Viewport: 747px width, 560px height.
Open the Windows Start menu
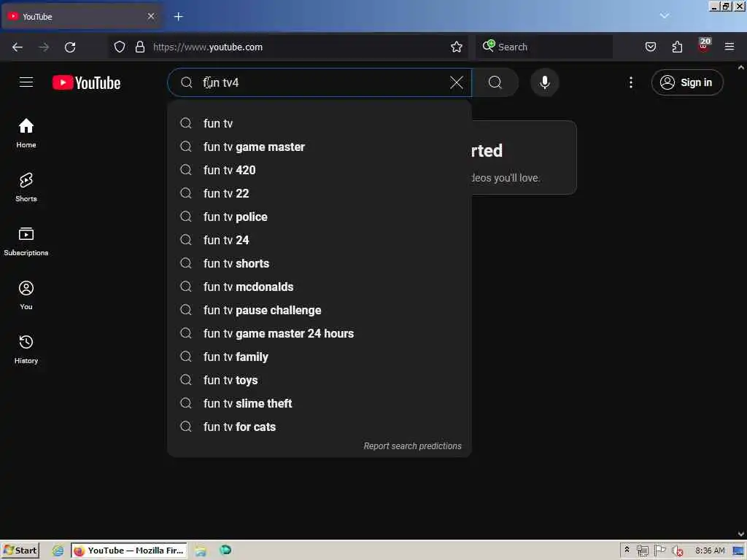pyautogui.click(x=20, y=551)
